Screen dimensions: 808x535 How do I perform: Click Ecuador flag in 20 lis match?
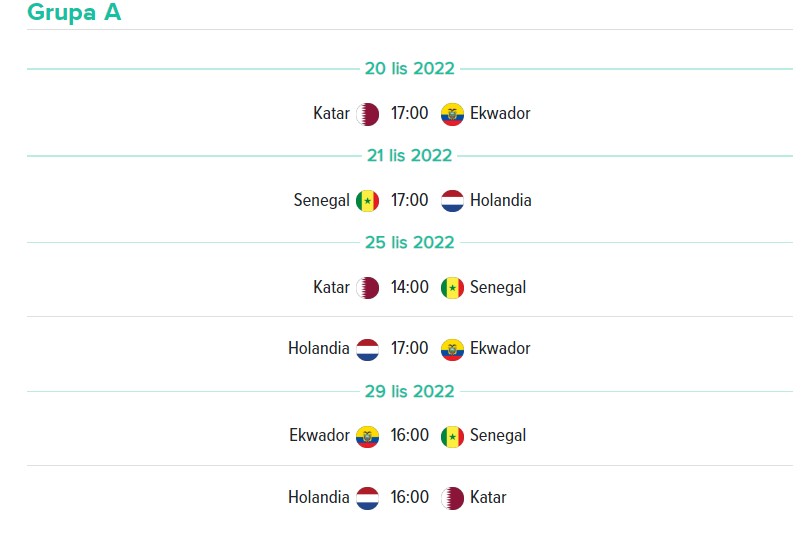(x=452, y=114)
